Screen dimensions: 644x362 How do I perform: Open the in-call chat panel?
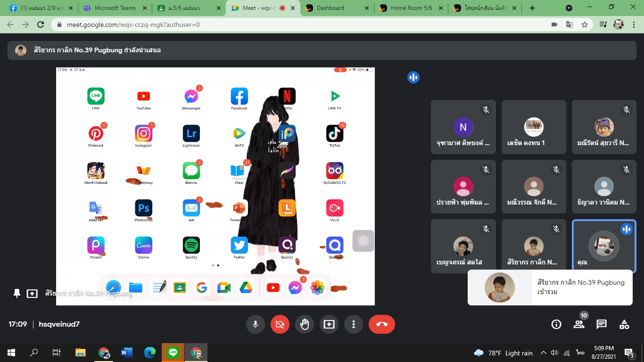tap(601, 324)
